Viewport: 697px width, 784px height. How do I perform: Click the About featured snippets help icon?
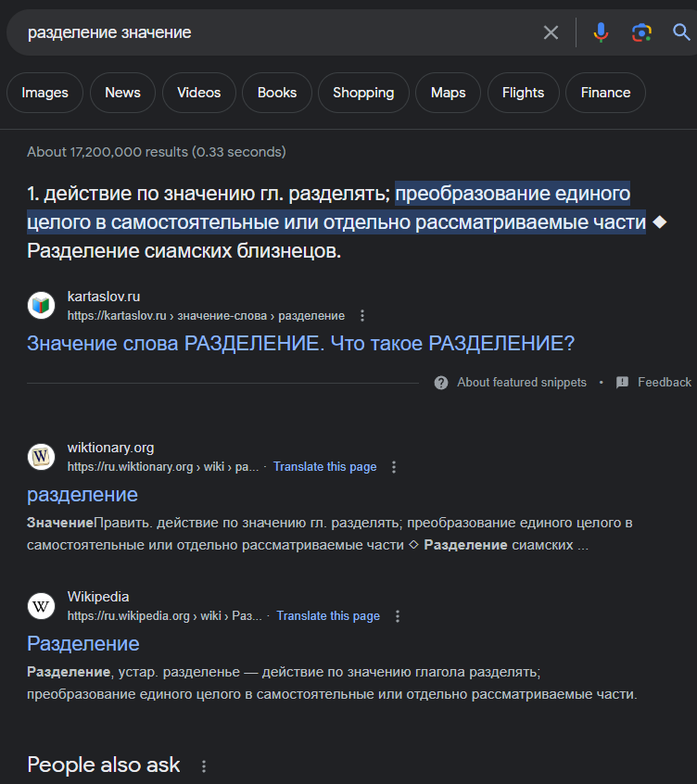(441, 383)
